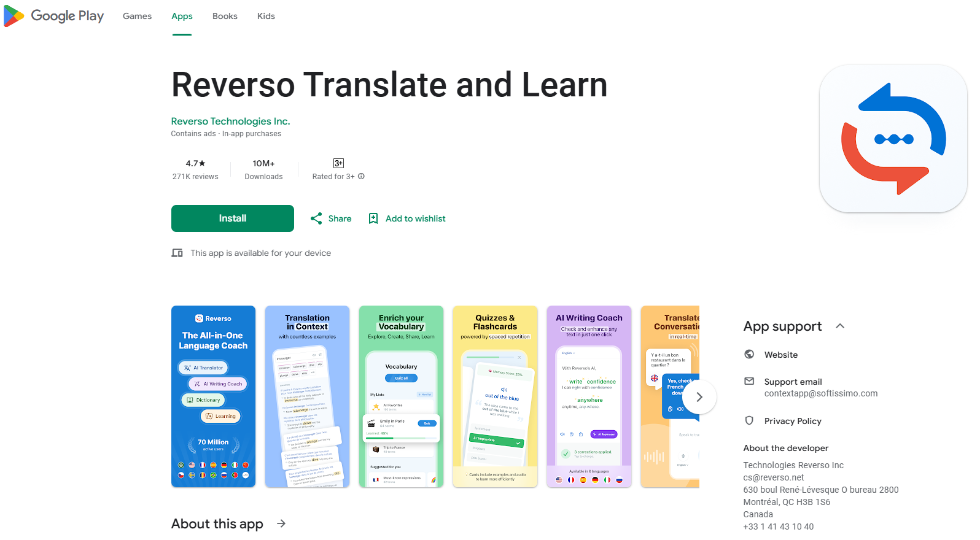Click the green Install button
980x540 pixels.
tap(233, 218)
